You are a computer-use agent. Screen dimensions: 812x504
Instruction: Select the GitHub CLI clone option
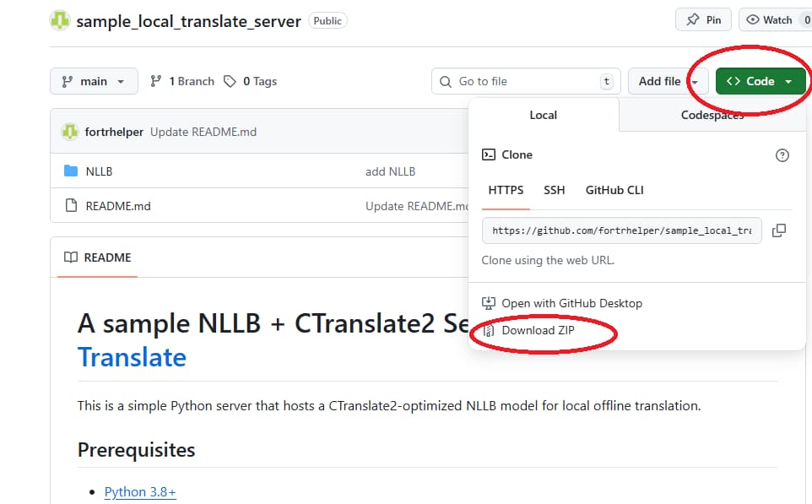point(614,190)
